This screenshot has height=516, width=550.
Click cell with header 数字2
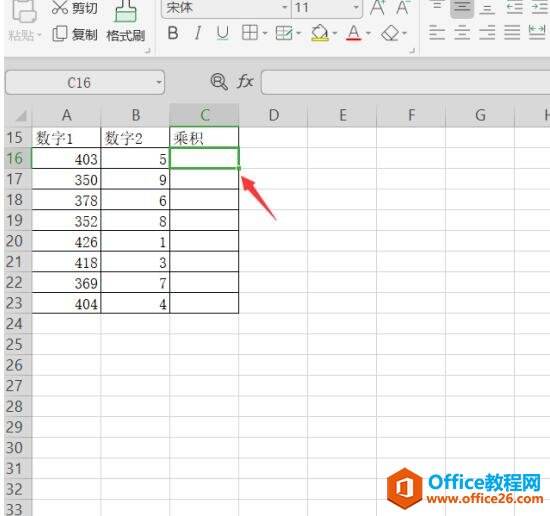[135, 138]
